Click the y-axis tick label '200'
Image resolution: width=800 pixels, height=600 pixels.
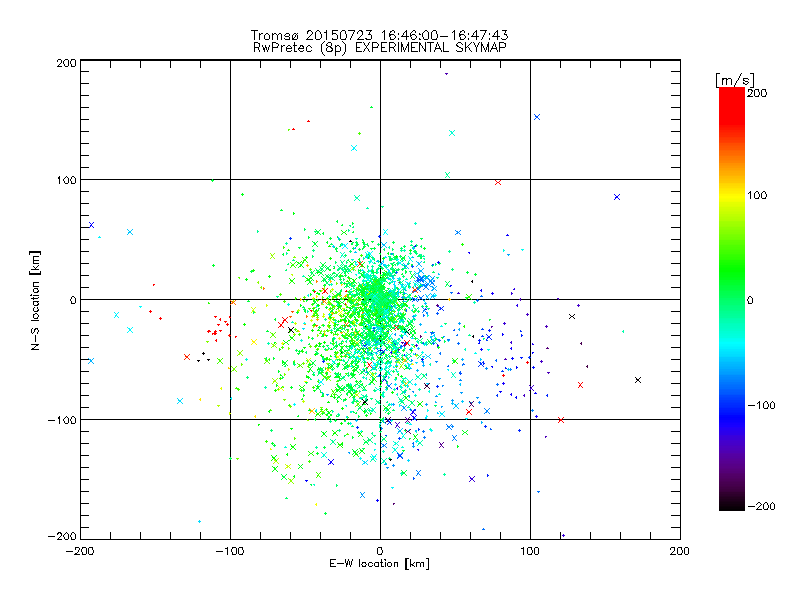[66, 63]
